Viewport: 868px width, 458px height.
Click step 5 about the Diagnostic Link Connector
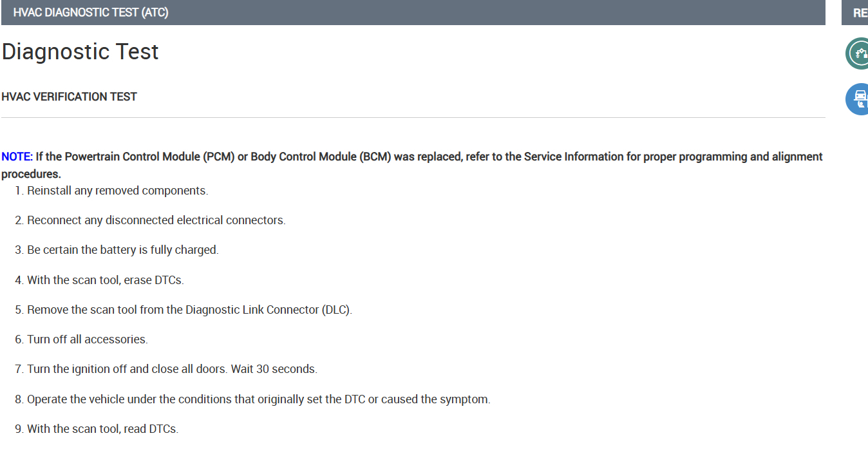[x=189, y=310]
